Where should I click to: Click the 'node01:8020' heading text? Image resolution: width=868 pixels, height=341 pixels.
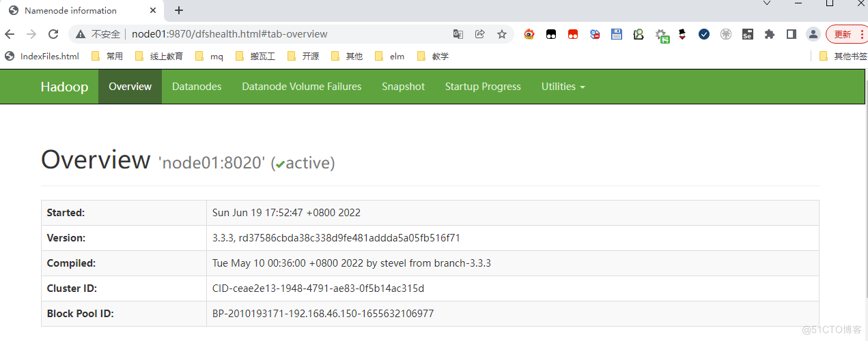[211, 163]
